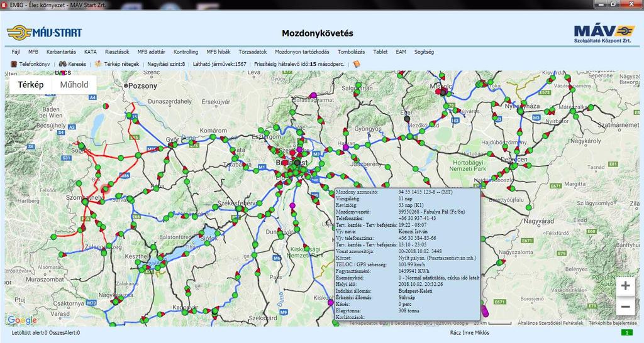
Task: Click phone number +36 30 937-41-43
Action: pyautogui.click(x=418, y=218)
